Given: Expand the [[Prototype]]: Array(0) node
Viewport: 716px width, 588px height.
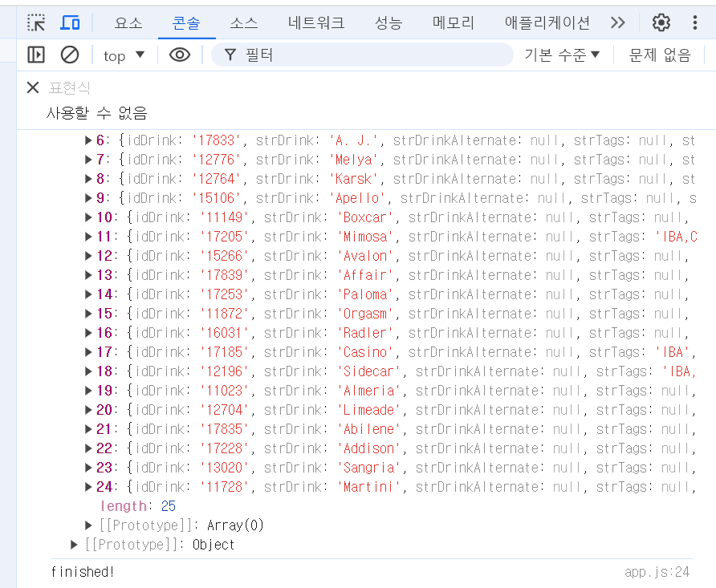Looking at the screenshot, I should [x=88, y=525].
